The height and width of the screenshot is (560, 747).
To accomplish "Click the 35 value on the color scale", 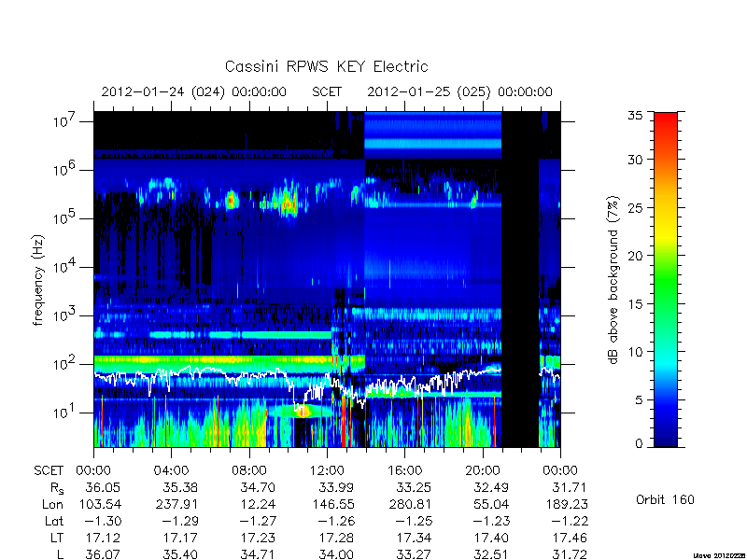I will 634,116.
